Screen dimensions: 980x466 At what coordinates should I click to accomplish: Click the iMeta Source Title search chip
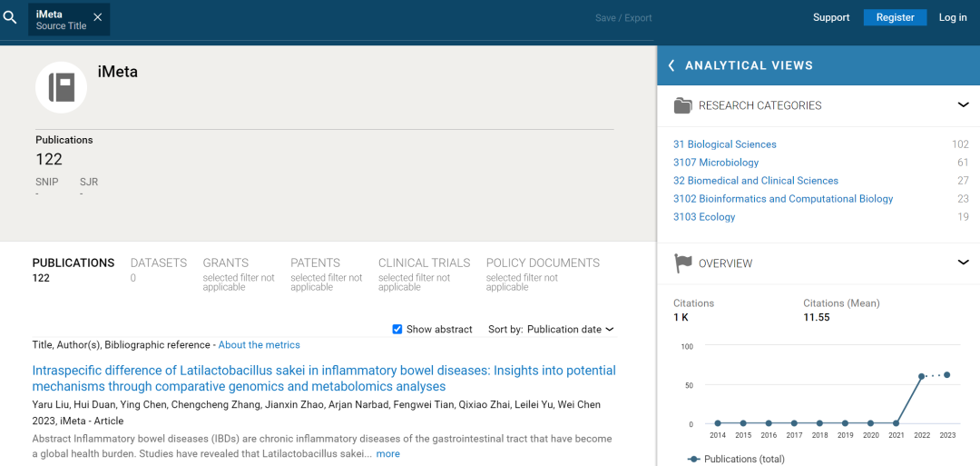coord(69,20)
